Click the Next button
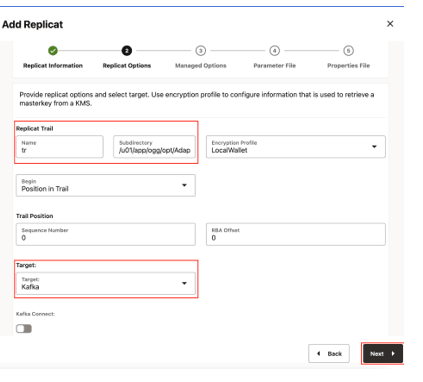423x382 pixels. pos(383,353)
